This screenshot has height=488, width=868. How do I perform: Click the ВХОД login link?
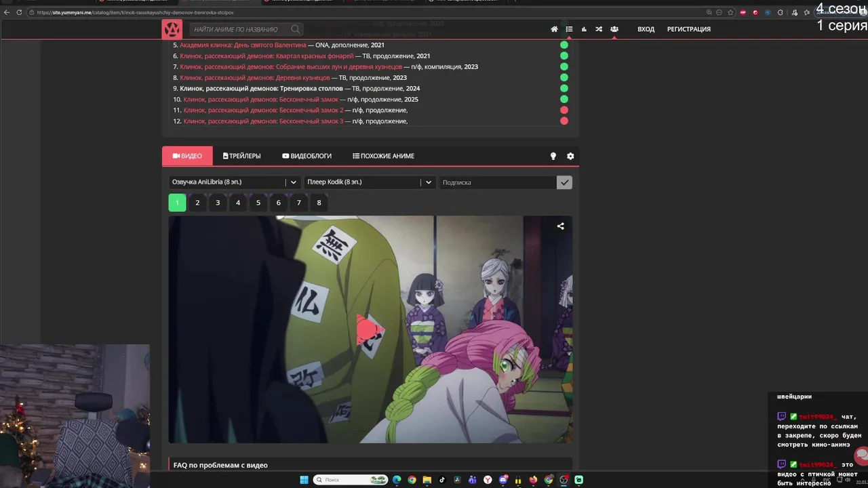pyautogui.click(x=646, y=29)
